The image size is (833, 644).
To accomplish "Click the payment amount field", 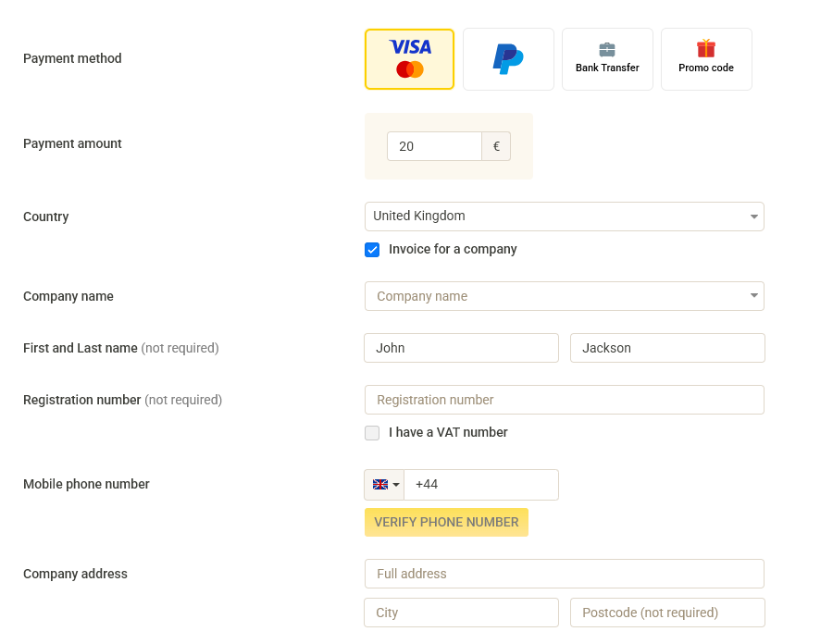I will [x=434, y=146].
